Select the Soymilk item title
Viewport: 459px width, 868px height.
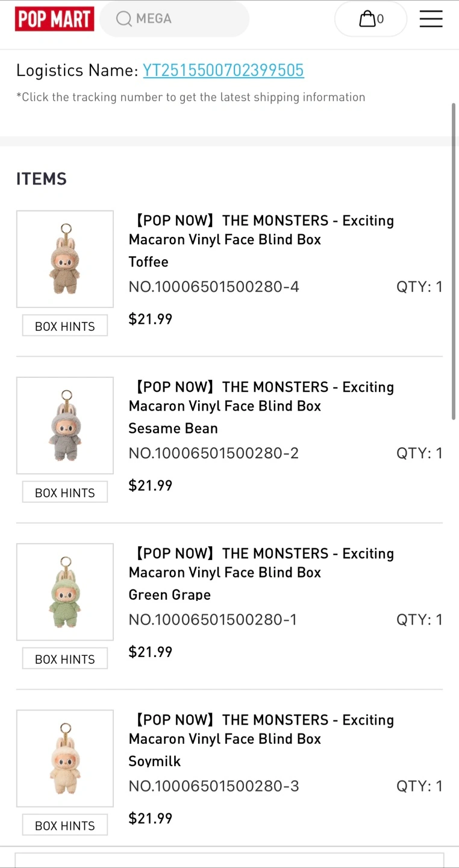coord(261,729)
